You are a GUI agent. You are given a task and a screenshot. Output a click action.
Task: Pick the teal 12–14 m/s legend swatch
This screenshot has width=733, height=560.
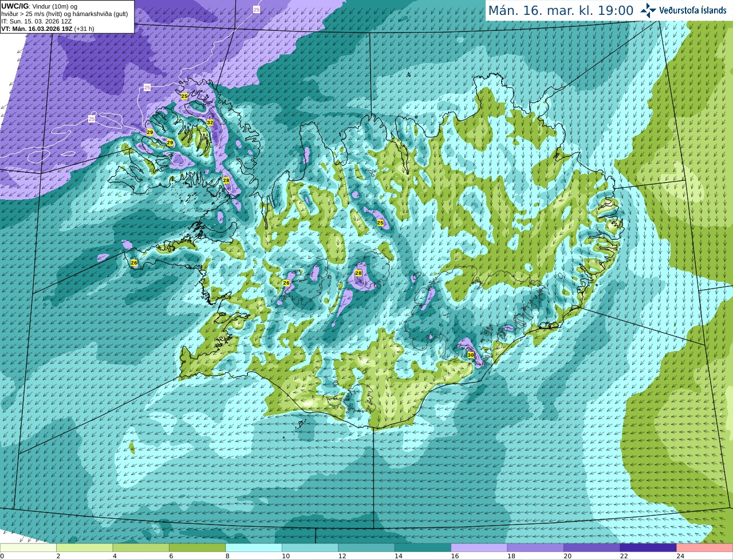tap(366, 547)
